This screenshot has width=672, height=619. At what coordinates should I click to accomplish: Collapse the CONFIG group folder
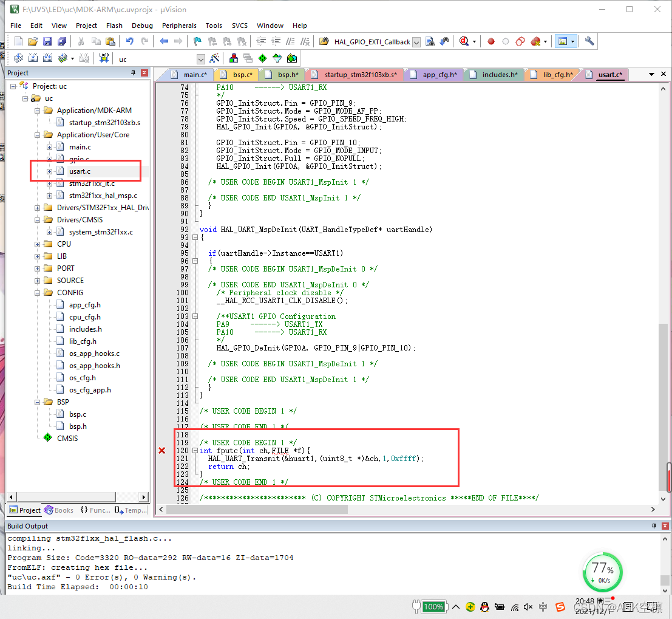[37, 293]
